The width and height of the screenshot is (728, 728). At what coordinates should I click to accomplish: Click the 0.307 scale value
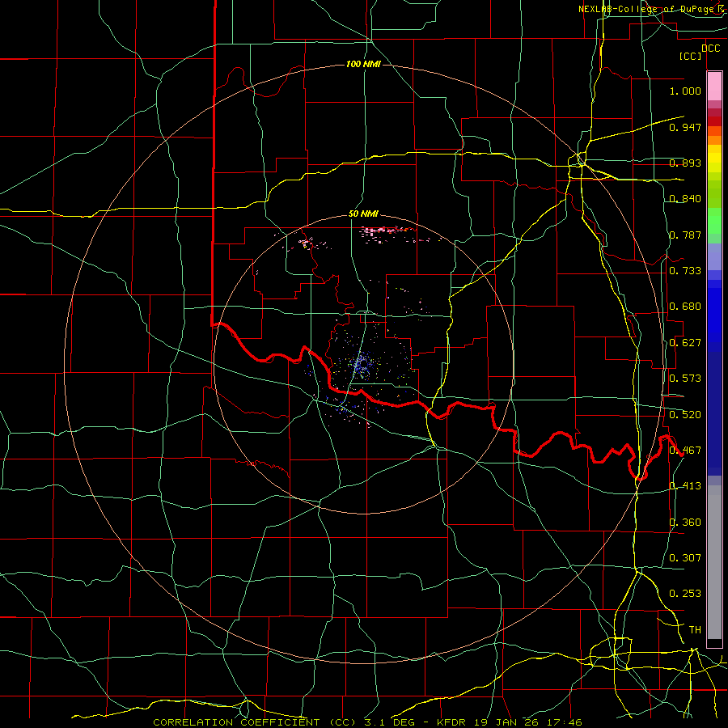click(685, 558)
